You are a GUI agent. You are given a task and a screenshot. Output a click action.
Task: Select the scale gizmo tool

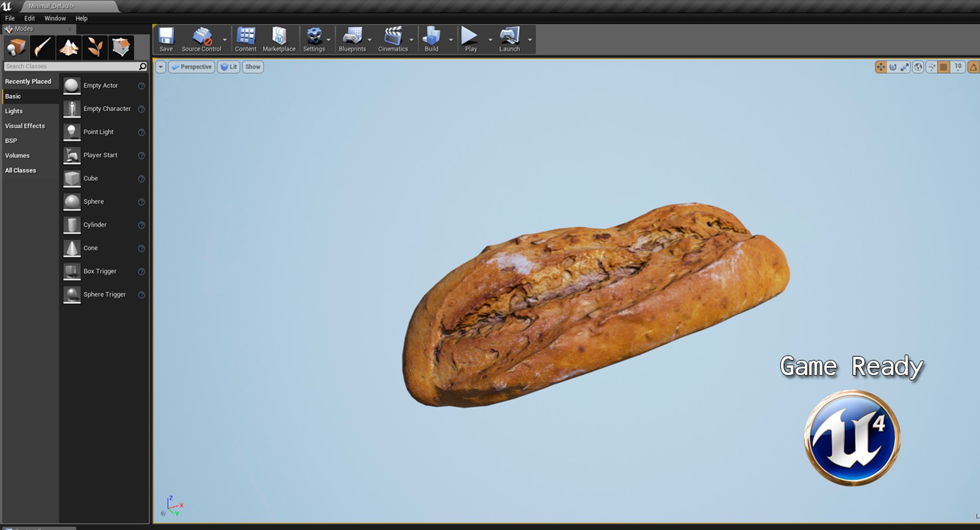click(905, 67)
